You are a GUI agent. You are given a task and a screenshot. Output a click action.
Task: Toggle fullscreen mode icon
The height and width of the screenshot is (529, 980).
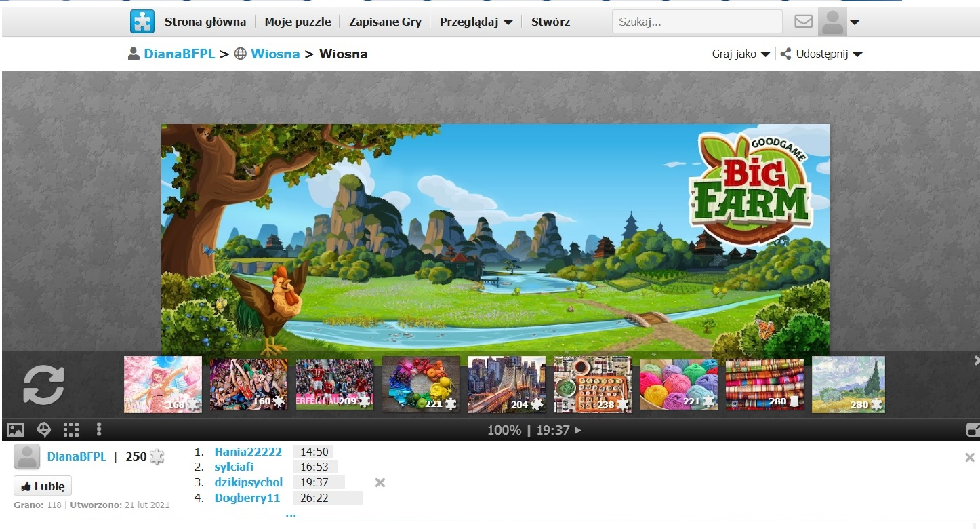973,430
